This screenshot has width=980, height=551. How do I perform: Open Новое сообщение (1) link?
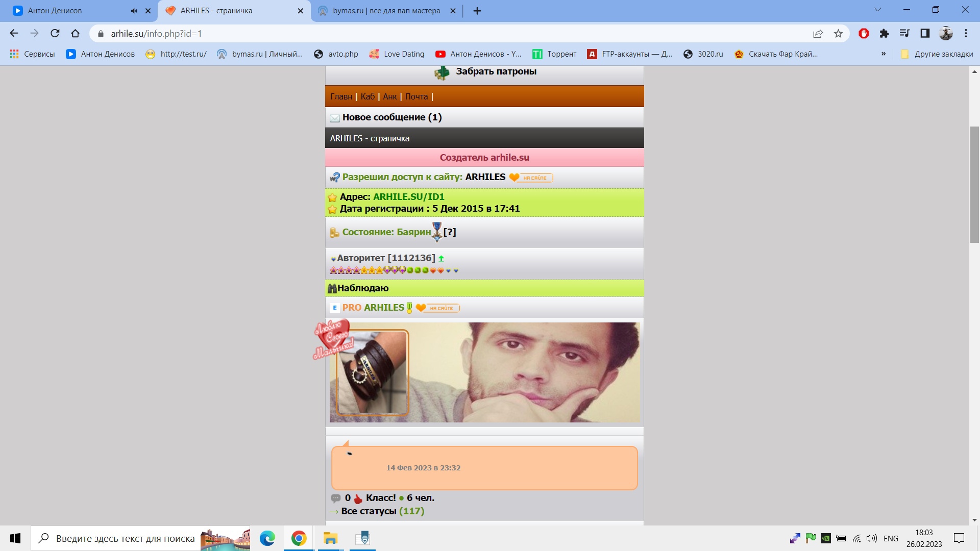(391, 117)
